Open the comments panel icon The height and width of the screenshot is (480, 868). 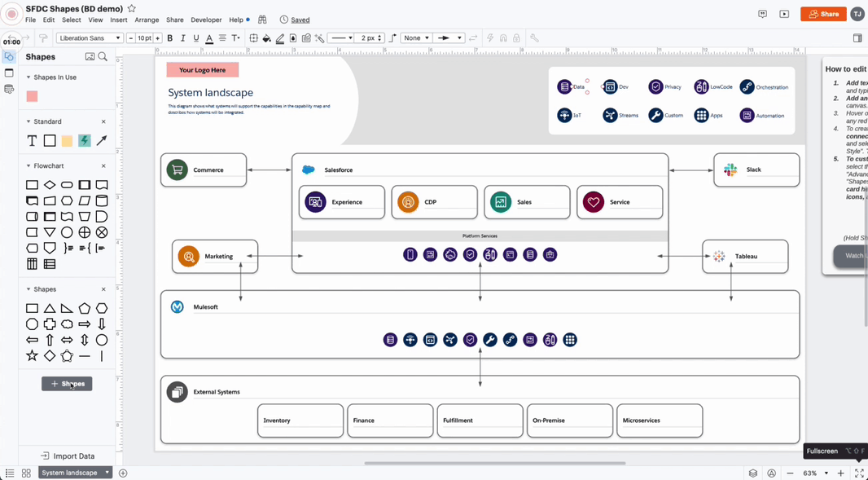click(x=763, y=15)
